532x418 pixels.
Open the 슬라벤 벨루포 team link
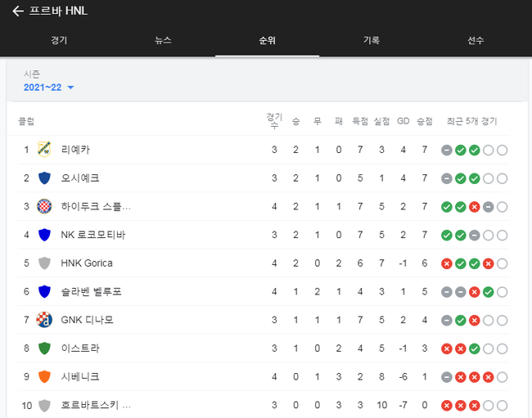click(x=92, y=291)
